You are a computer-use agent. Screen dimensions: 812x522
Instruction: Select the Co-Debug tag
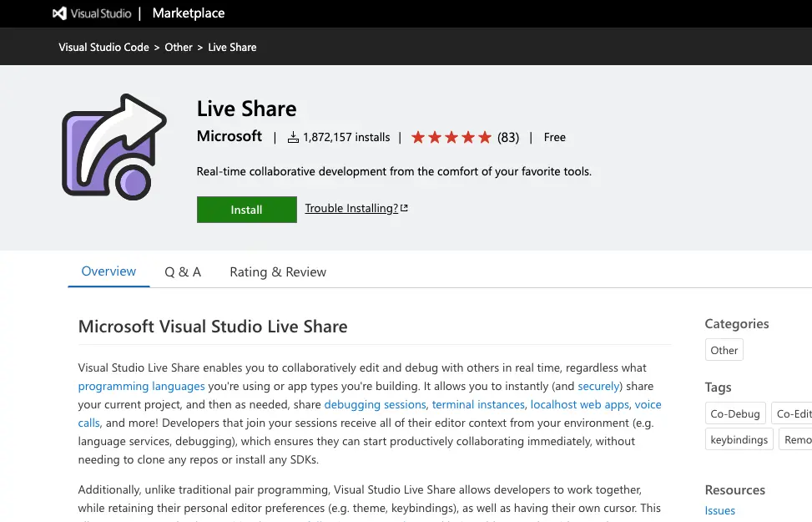735,413
